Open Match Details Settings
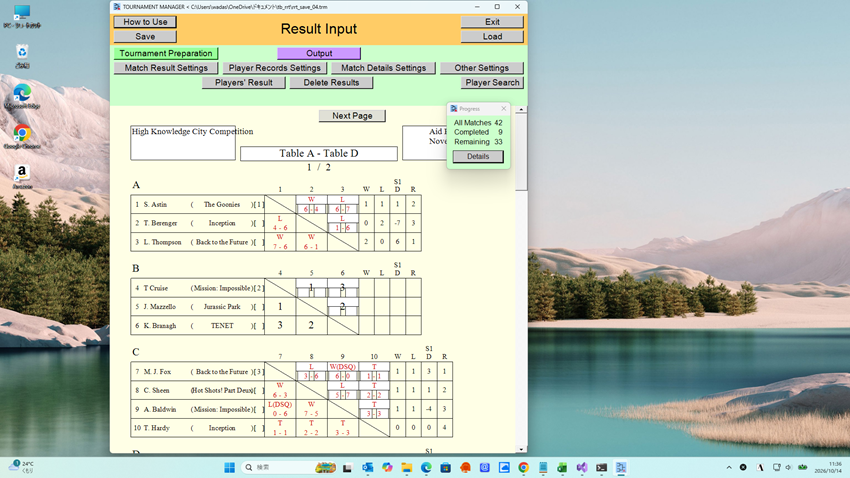Viewport: 850px width, 478px height. click(383, 68)
